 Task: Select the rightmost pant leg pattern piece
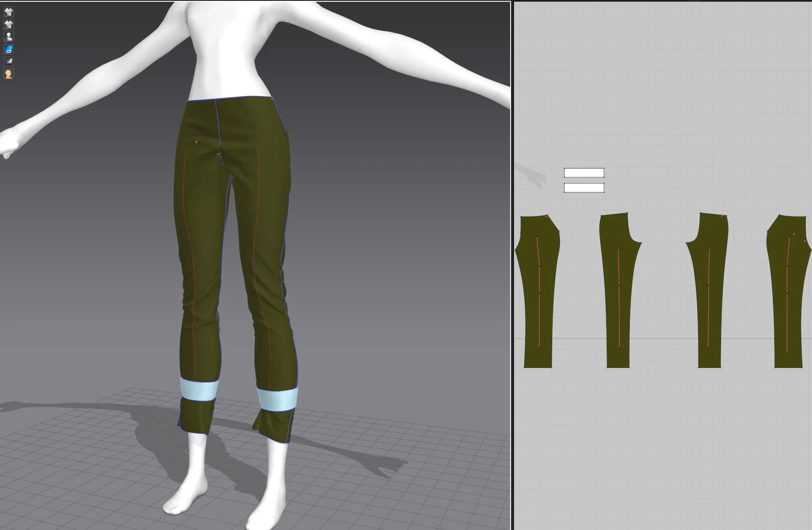788,292
